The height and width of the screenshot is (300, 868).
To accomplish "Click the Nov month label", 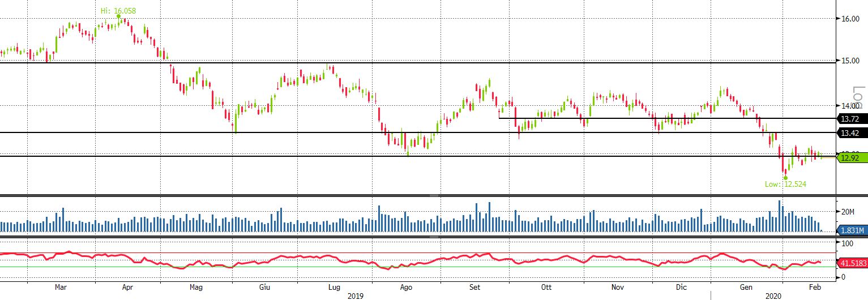I will (617, 288).
